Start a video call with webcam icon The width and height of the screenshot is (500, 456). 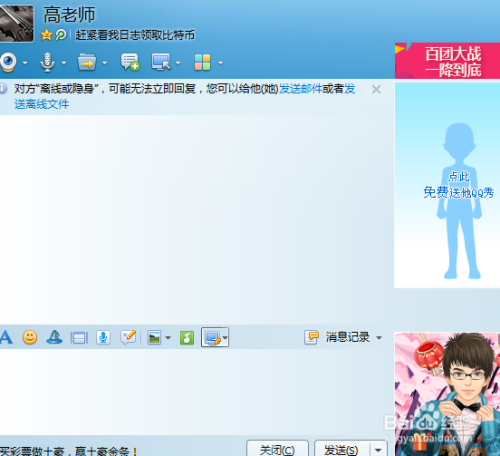(x=8, y=62)
